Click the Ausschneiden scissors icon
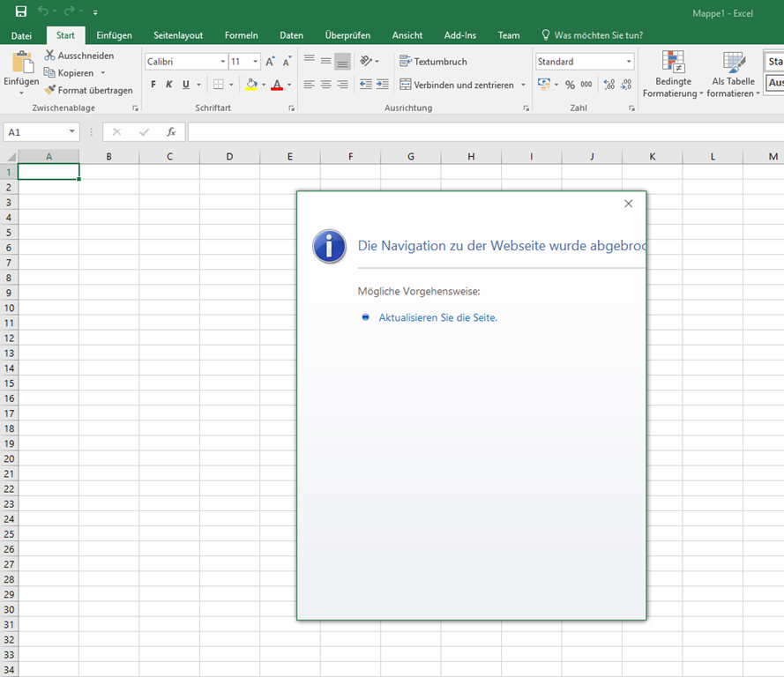The width and height of the screenshot is (784, 677). pos(50,56)
